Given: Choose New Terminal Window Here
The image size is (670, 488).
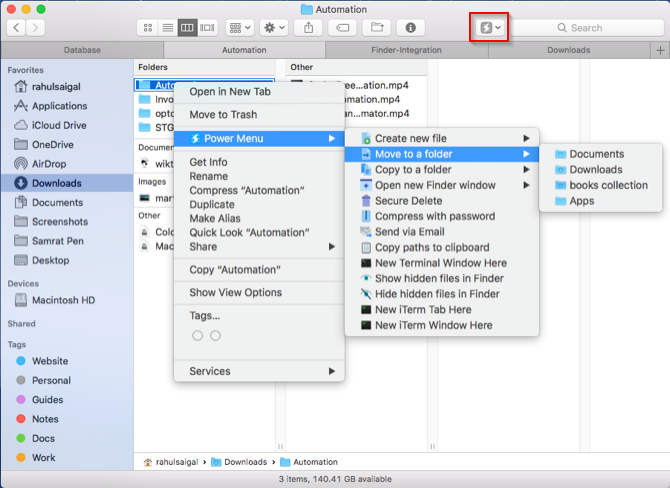Looking at the screenshot, I should (440, 263).
